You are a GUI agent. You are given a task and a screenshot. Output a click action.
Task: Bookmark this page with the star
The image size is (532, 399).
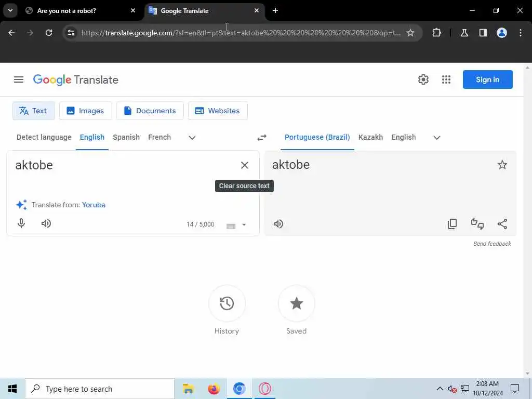click(410, 33)
